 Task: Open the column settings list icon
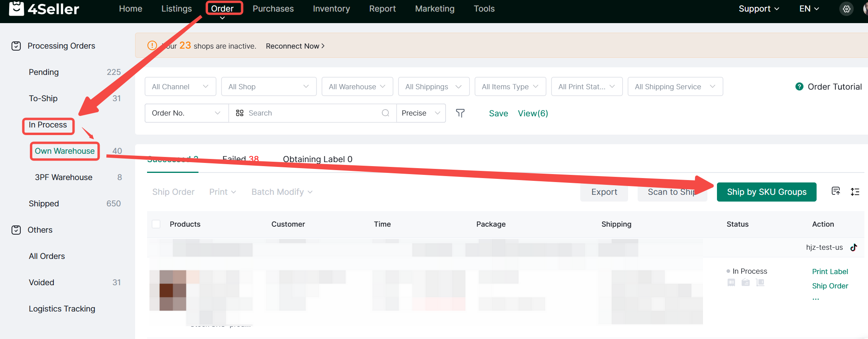[855, 192]
